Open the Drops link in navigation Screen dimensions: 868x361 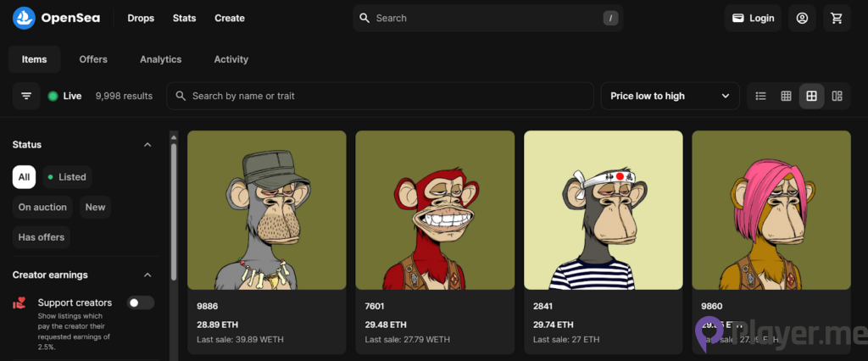click(x=141, y=18)
